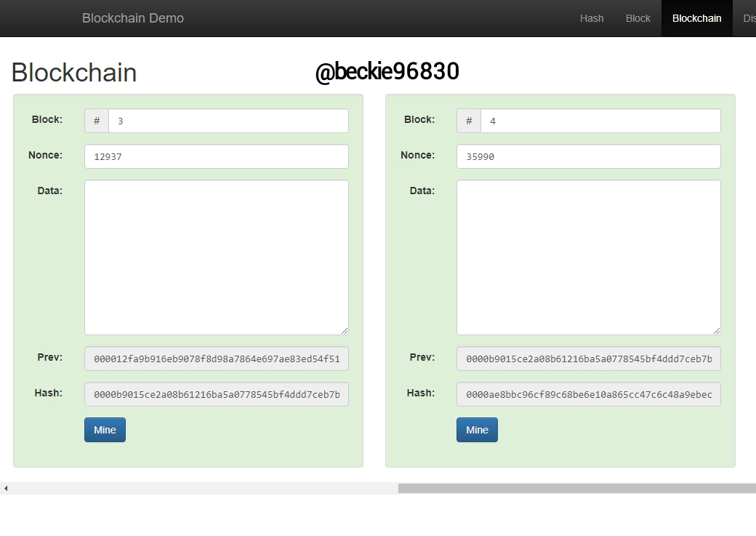Image resolution: width=756 pixels, height=536 pixels.
Task: Click the # addon in block 4
Action: coord(469,121)
